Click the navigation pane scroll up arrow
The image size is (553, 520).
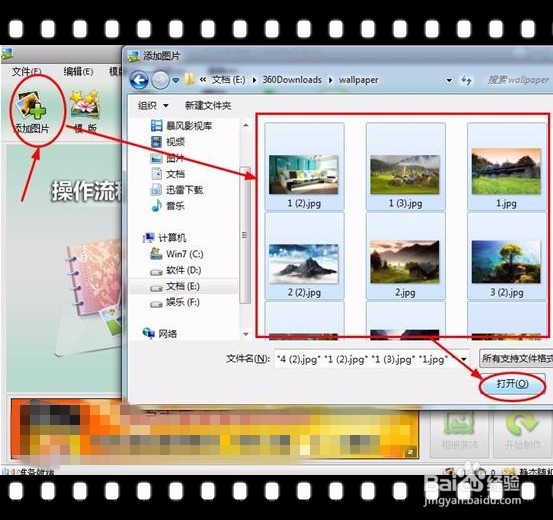click(x=245, y=125)
